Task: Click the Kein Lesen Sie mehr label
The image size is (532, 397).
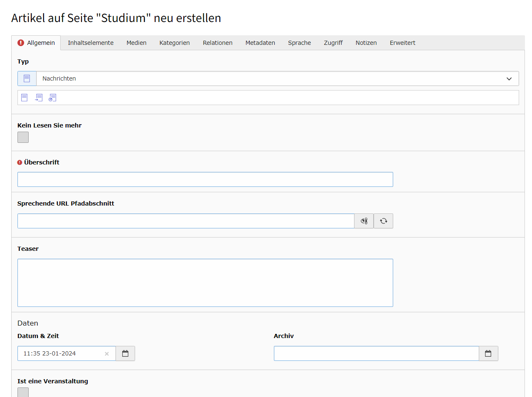Action: point(49,125)
